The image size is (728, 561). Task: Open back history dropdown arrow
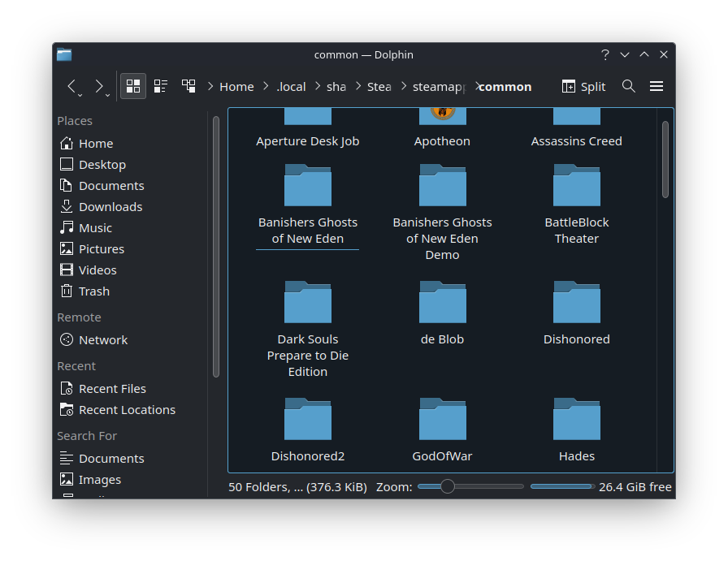[x=80, y=95]
